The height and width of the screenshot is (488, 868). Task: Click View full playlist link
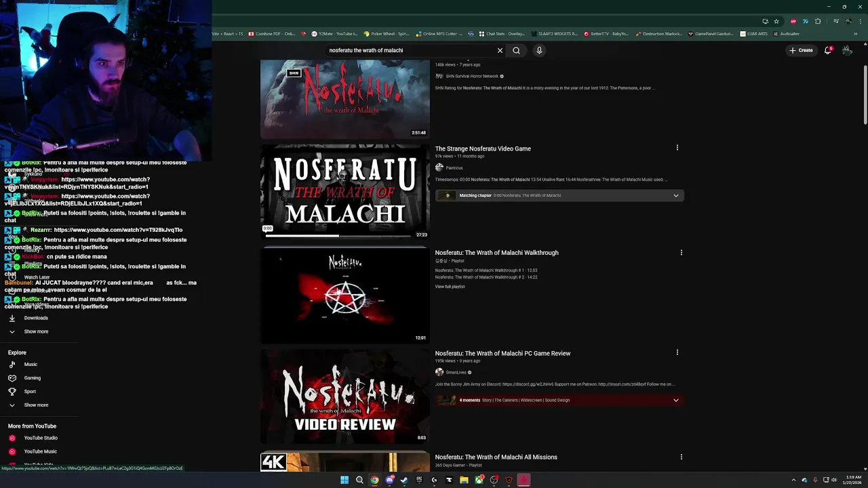pos(450,287)
